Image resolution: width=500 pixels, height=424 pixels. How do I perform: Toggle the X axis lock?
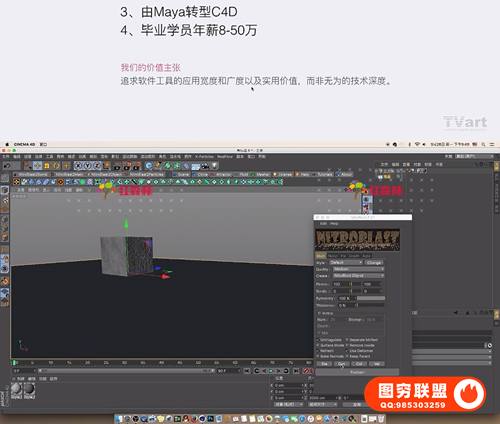coord(78,166)
